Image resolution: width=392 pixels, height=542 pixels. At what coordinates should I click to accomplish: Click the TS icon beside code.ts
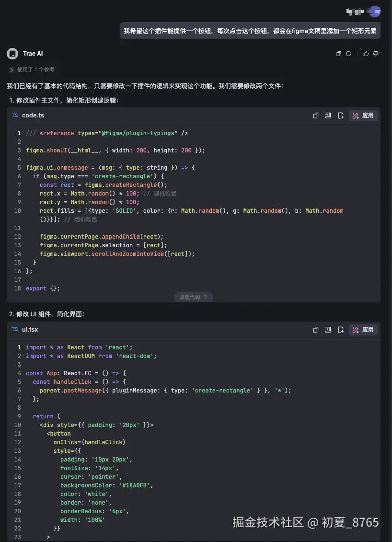click(14, 115)
